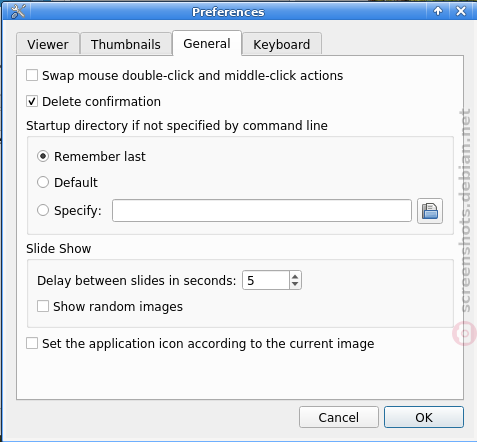The image size is (477, 442).
Task: Select the Remember last radio button
Action: click(43, 156)
